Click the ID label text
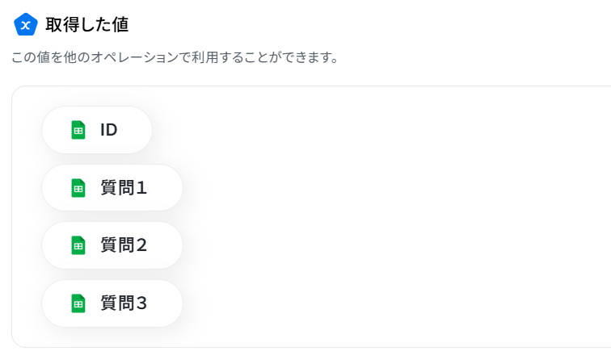The width and height of the screenshot is (611, 364). pos(109,130)
